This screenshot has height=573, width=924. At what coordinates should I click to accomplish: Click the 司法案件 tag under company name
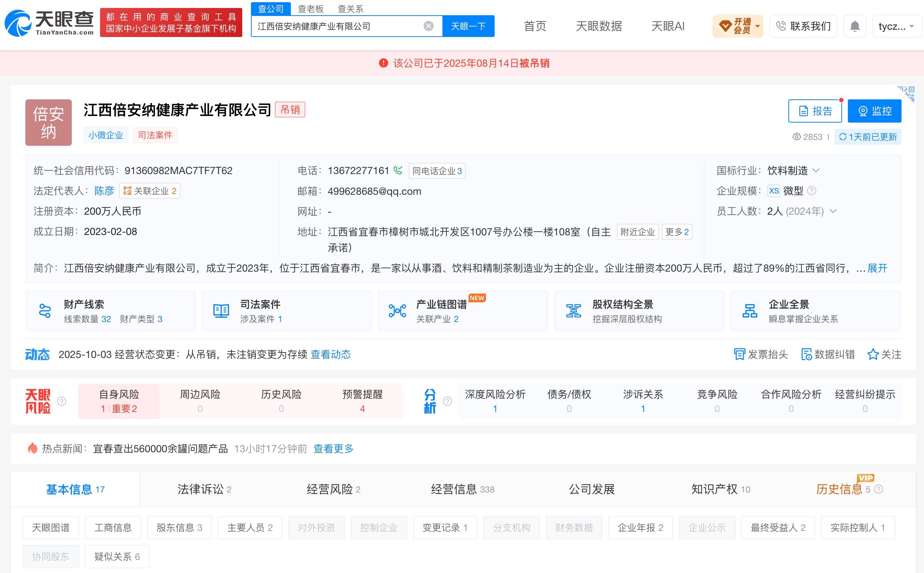point(155,135)
